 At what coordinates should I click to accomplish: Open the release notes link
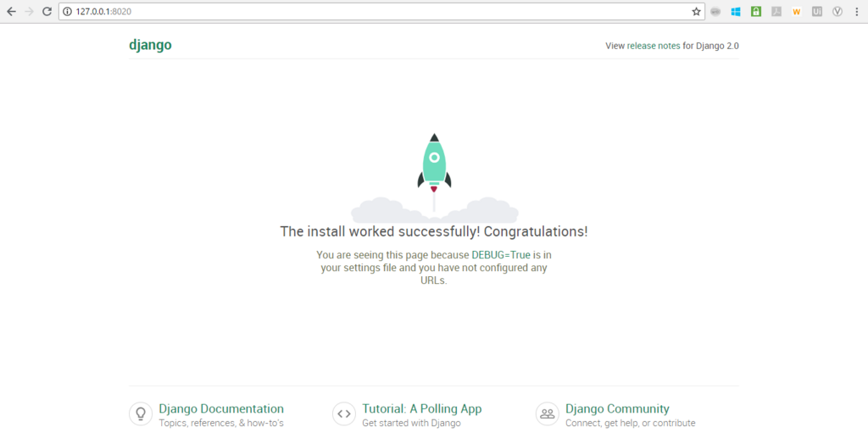(654, 46)
